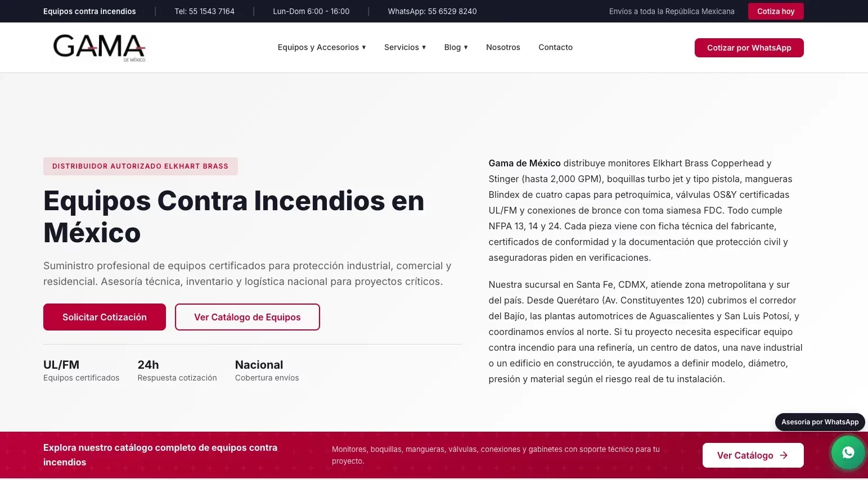This screenshot has height=480, width=868.
Task: Click Ver Catálogo de Equipos button
Action: pyautogui.click(x=248, y=317)
